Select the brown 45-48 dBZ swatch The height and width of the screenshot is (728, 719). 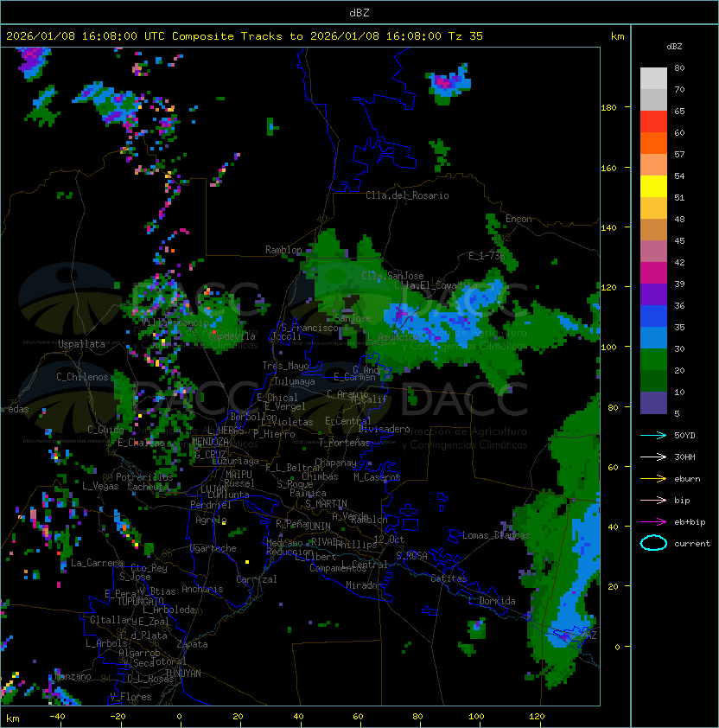[x=653, y=229]
